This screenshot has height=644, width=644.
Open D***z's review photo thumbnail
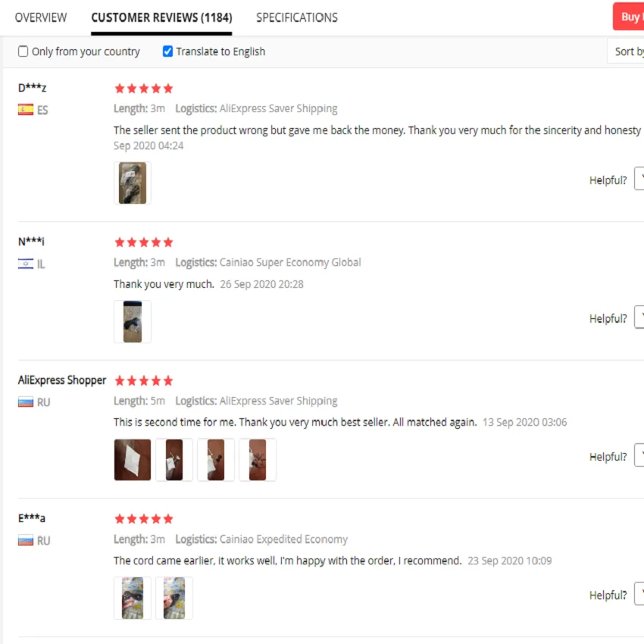tap(133, 183)
